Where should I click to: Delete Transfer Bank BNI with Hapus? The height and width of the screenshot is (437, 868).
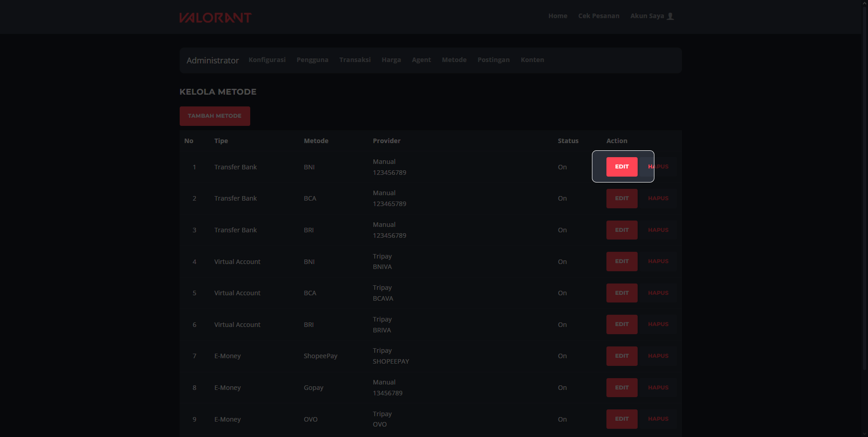[658, 167]
